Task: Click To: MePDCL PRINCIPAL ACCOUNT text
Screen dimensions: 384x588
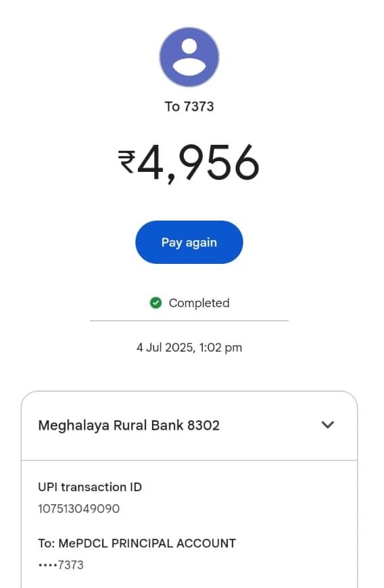Action: pos(137,543)
